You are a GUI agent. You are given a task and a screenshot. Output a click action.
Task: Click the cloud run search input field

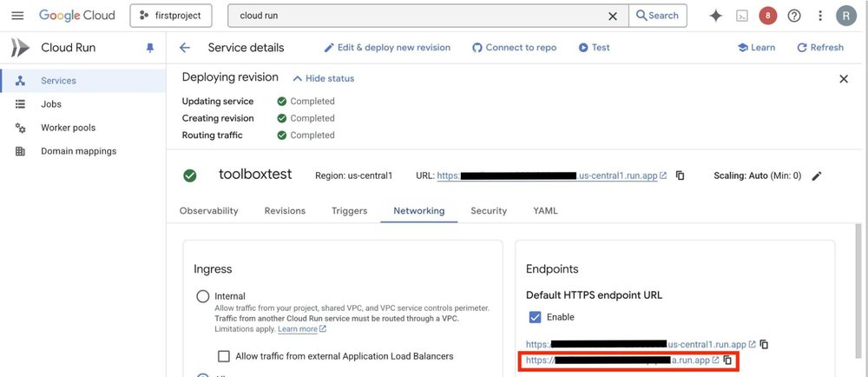(417, 16)
